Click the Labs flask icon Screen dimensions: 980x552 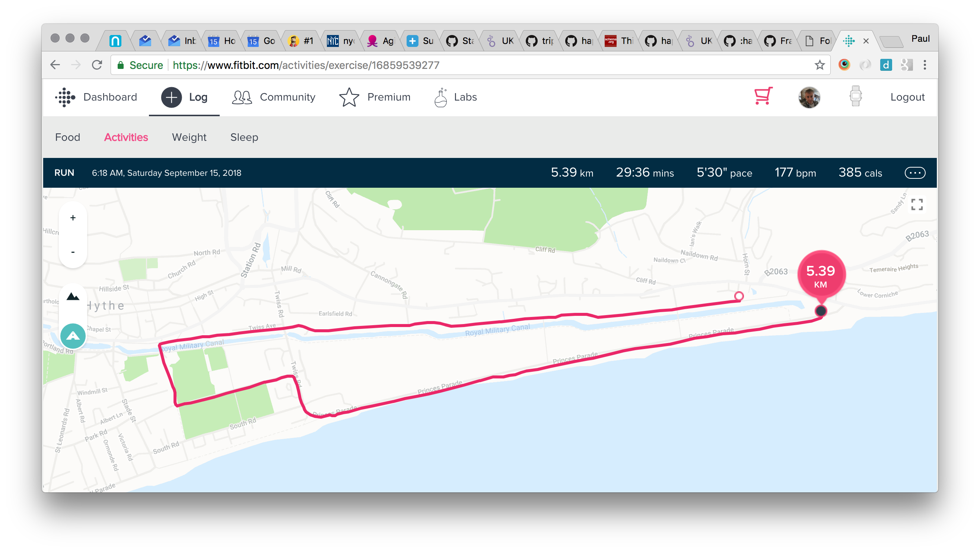coord(441,97)
